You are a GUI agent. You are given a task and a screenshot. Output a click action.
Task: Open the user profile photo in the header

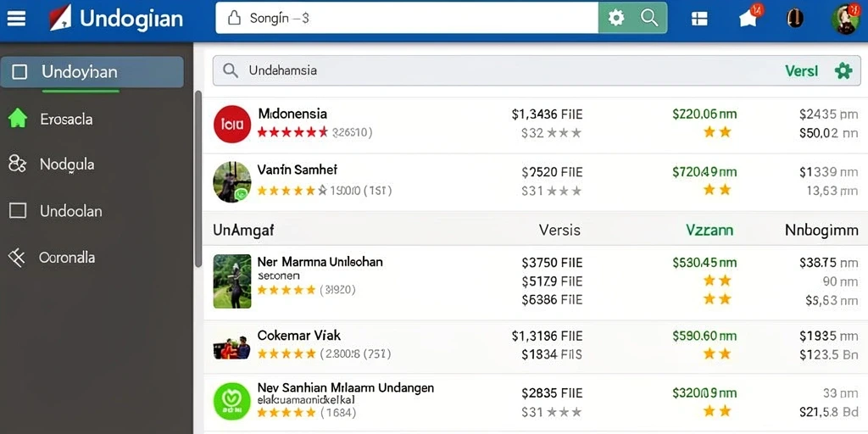(845, 19)
